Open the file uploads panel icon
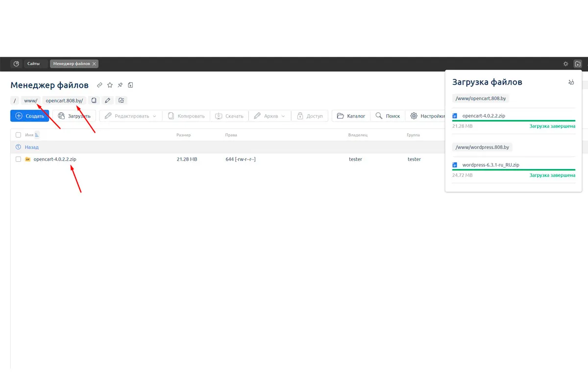This screenshot has width=588, height=392. pos(578,64)
